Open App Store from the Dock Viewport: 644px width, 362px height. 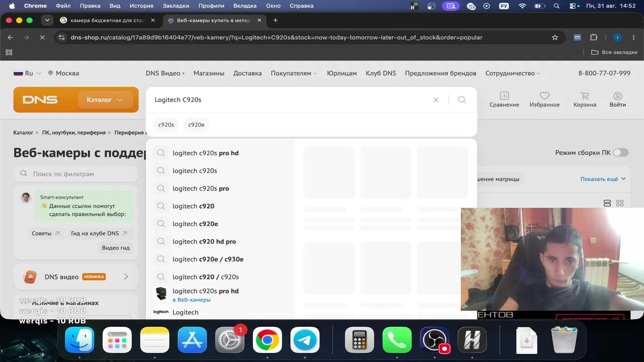pyautogui.click(x=192, y=340)
